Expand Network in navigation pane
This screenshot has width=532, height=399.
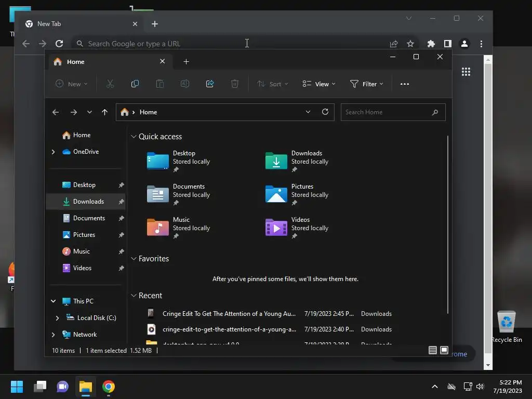(54, 335)
